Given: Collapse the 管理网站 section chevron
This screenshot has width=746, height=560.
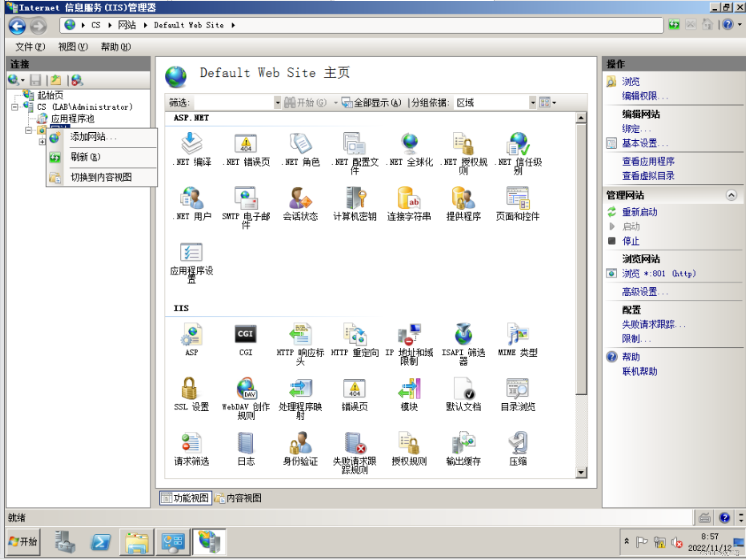Looking at the screenshot, I should pyautogui.click(x=731, y=195).
